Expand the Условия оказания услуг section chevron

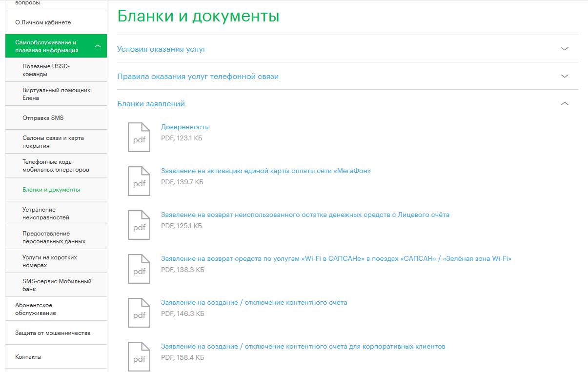565,49
